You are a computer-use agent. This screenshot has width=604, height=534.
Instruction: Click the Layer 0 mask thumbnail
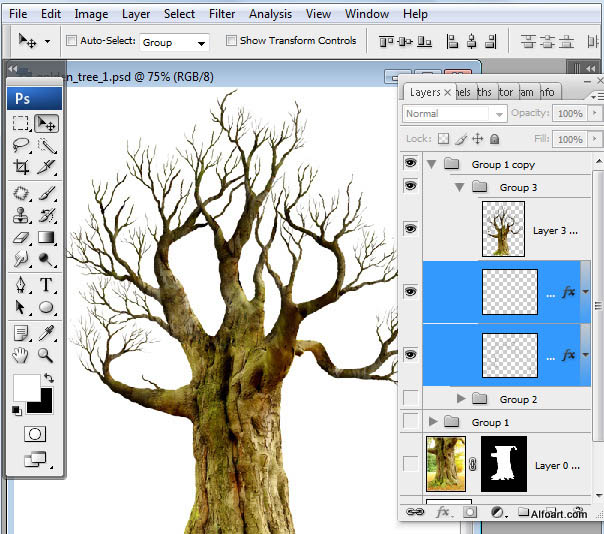point(503,464)
